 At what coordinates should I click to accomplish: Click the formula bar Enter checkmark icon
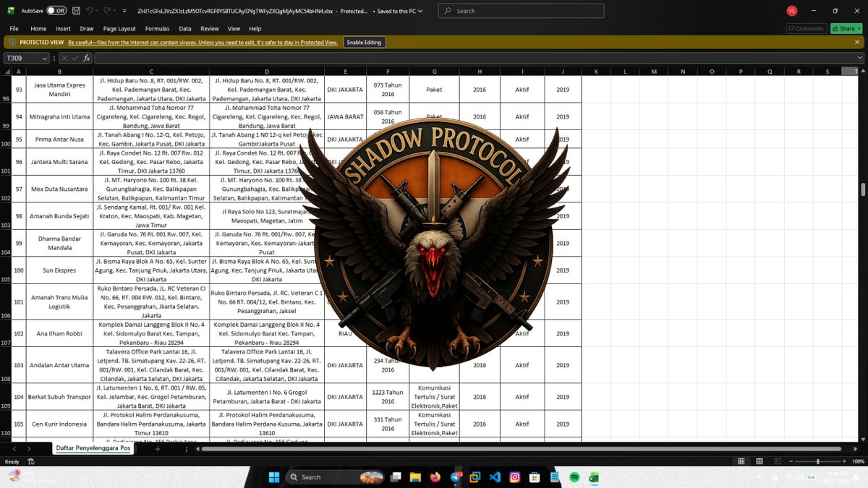pos(75,58)
